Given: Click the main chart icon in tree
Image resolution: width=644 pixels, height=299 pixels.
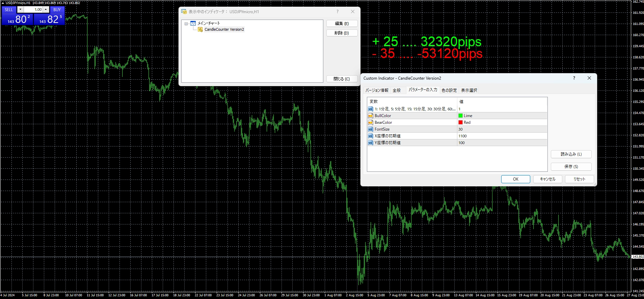Looking at the screenshot, I should pos(193,23).
